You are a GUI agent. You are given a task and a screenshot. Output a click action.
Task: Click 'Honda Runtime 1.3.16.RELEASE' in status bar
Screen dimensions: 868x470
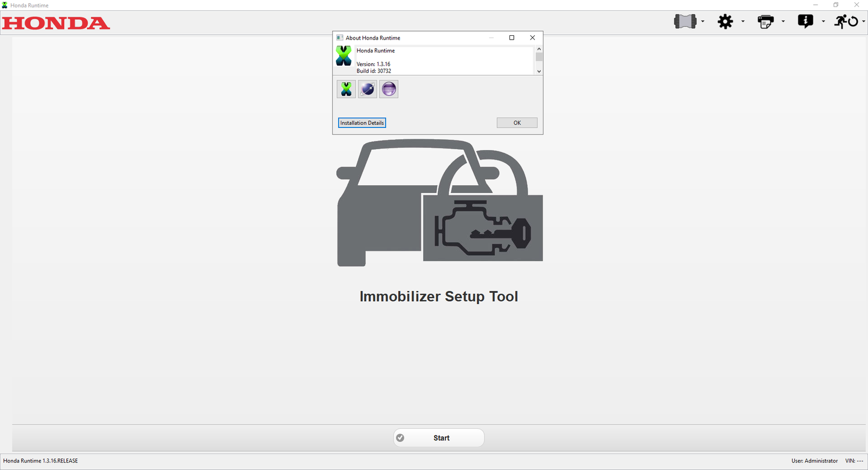point(41,461)
